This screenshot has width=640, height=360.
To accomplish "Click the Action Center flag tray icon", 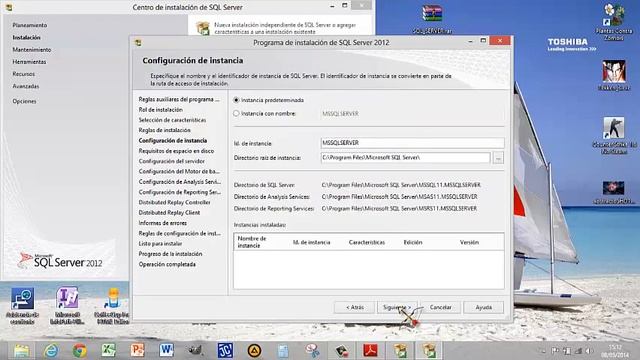I will coord(555,351).
